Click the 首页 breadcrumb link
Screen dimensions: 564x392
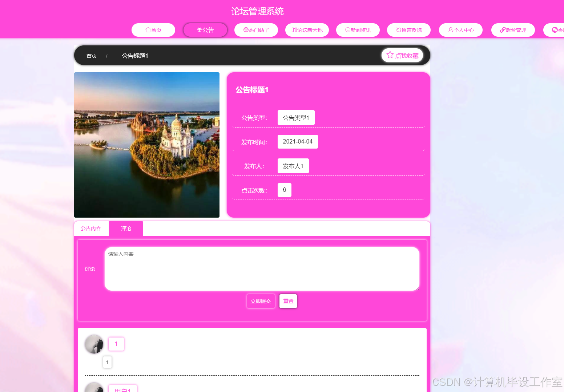coord(92,56)
